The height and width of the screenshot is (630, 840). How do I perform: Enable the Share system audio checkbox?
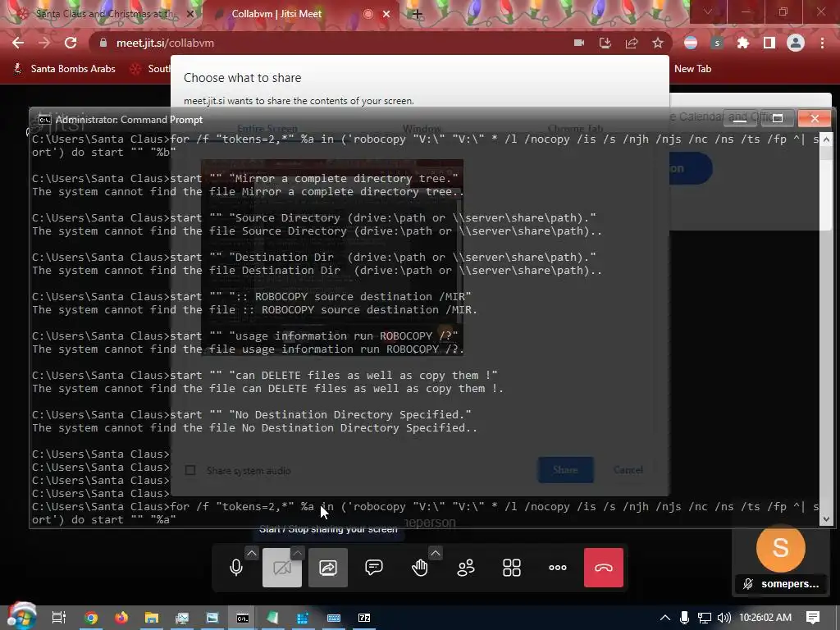(x=190, y=470)
